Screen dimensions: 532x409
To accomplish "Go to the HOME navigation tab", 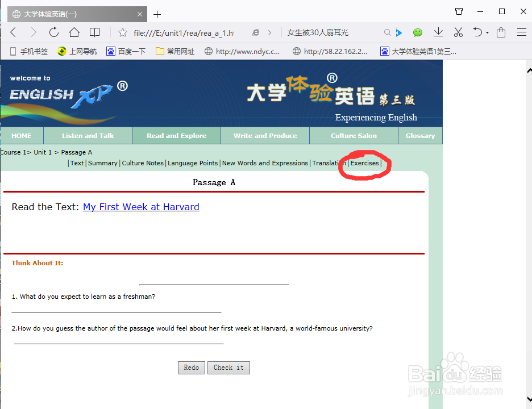I will tap(22, 136).
